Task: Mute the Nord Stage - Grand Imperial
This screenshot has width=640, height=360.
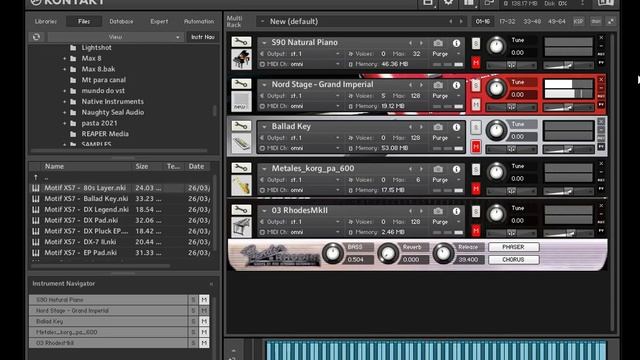Action: [x=476, y=105]
